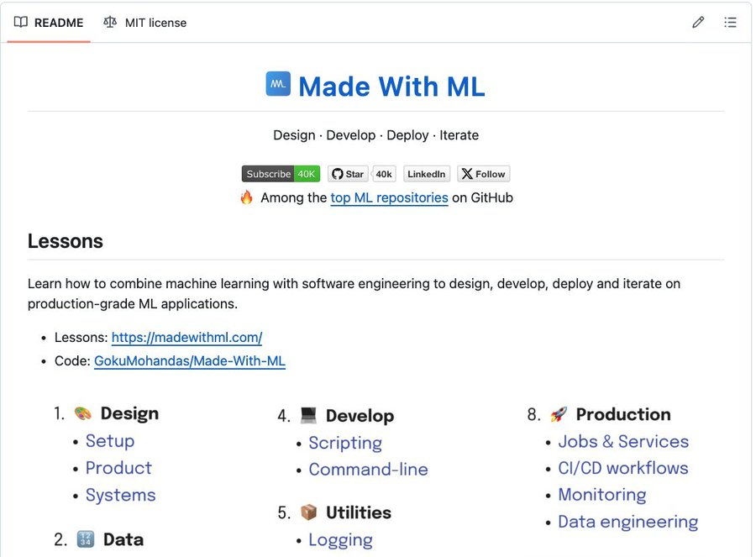Click the painter's palette icon next to Design
Viewport: 756px width, 557px height.
(83, 413)
